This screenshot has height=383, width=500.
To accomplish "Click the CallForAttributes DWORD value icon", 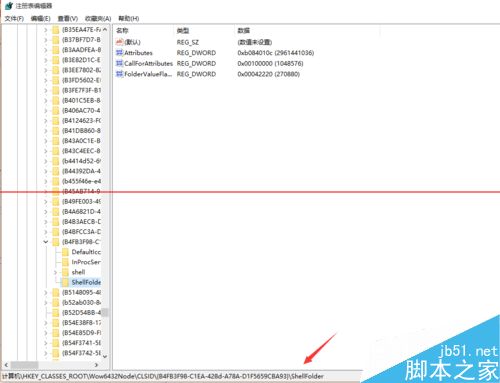I will click(x=119, y=63).
